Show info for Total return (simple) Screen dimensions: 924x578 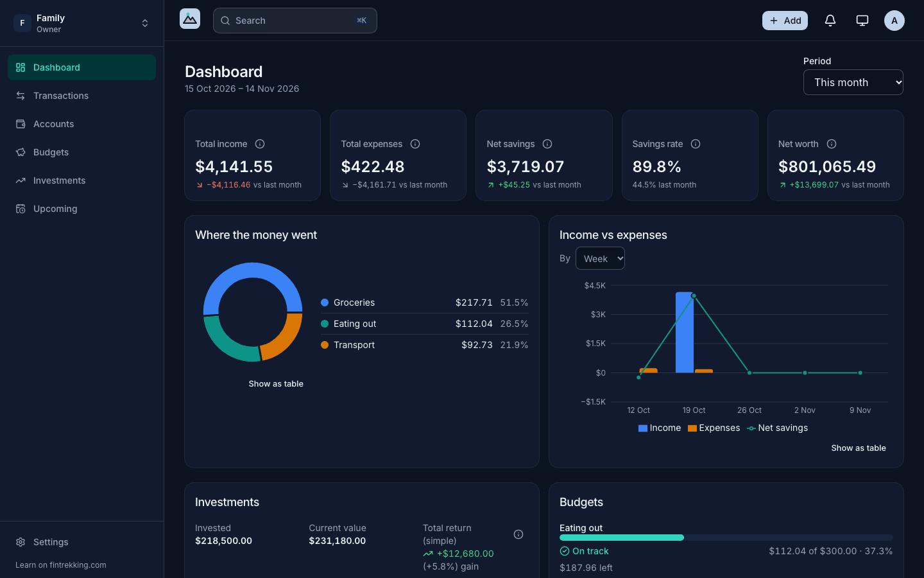(x=518, y=534)
